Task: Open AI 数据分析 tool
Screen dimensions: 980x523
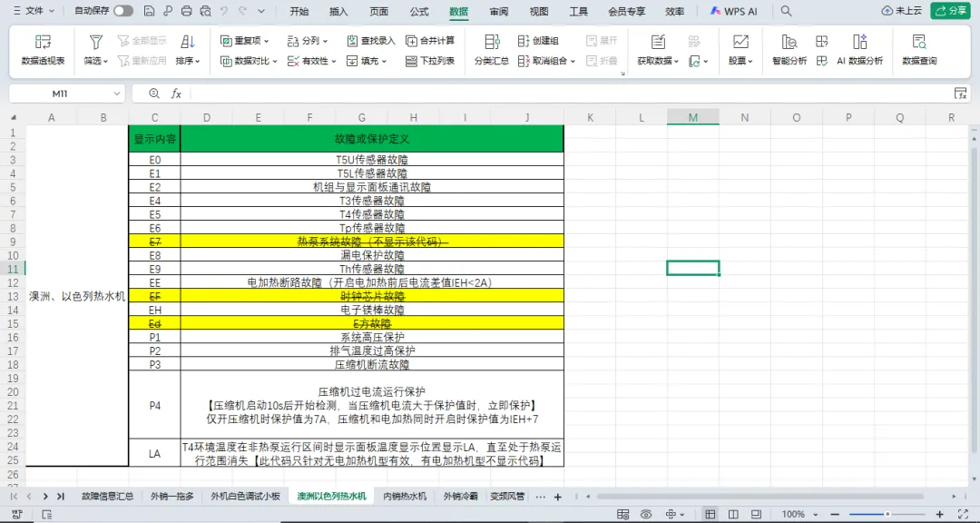Action: 860,50
